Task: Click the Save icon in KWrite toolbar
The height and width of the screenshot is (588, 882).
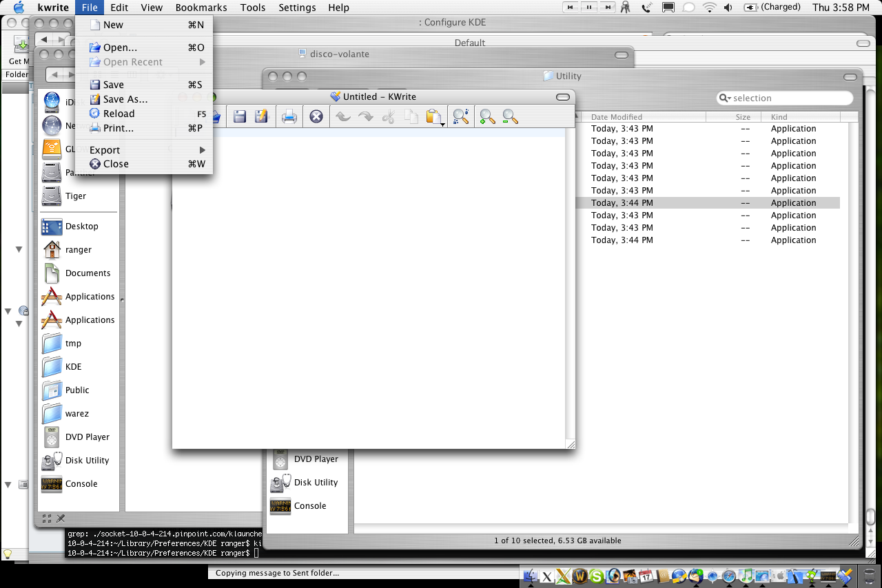Action: pos(240,116)
